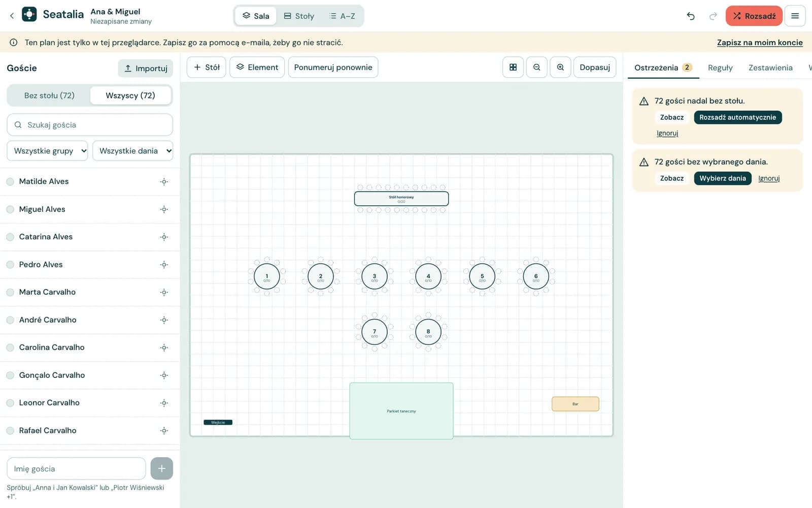Open the Zestawienia tab
Screen dimensions: 812x508
click(x=770, y=68)
